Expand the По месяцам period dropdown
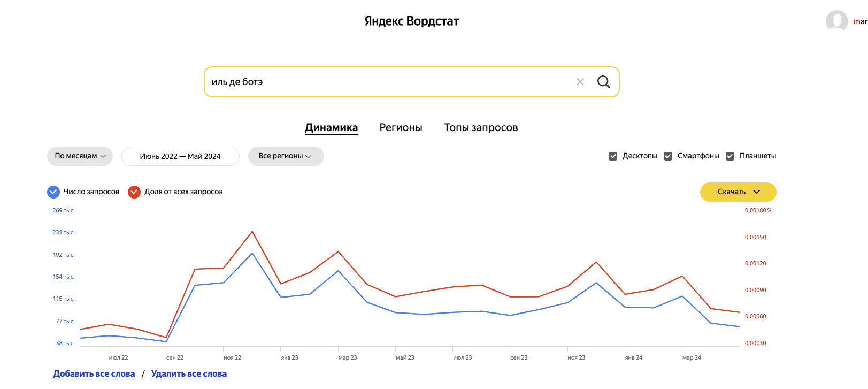 (80, 156)
